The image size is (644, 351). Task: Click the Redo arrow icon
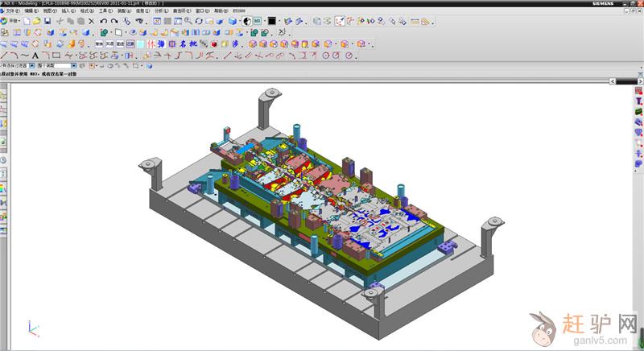click(114, 21)
